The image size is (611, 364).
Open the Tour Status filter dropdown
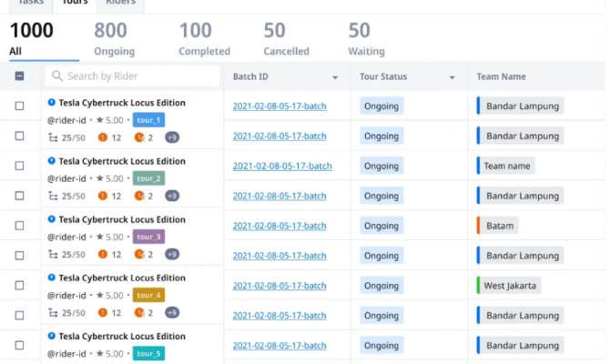click(x=453, y=77)
